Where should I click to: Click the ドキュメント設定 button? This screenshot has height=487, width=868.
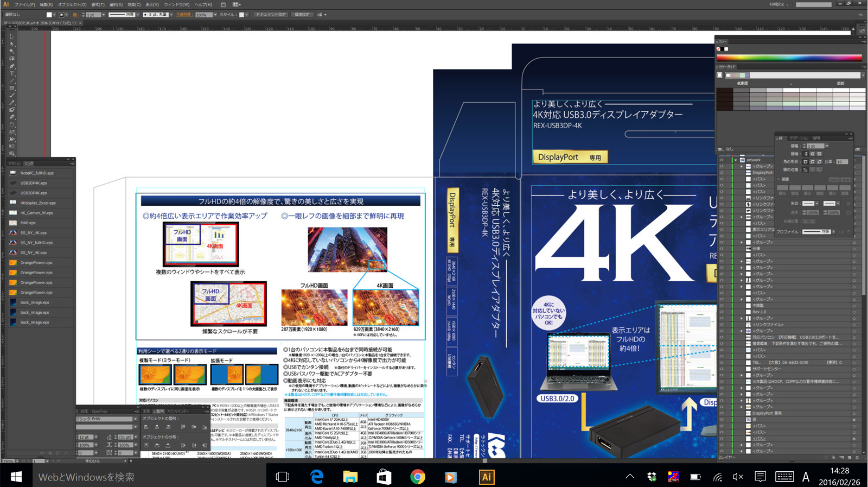click(271, 15)
